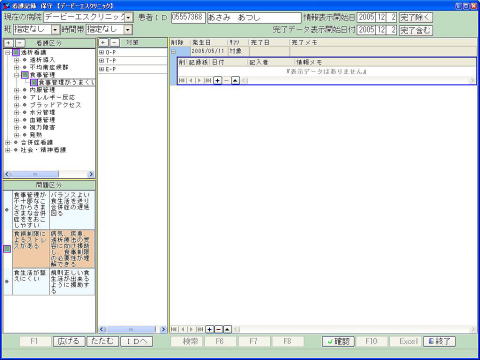Toggle the green checkbox beside 透析看護
Viewport: 480px width, 360px height.
tap(16, 52)
